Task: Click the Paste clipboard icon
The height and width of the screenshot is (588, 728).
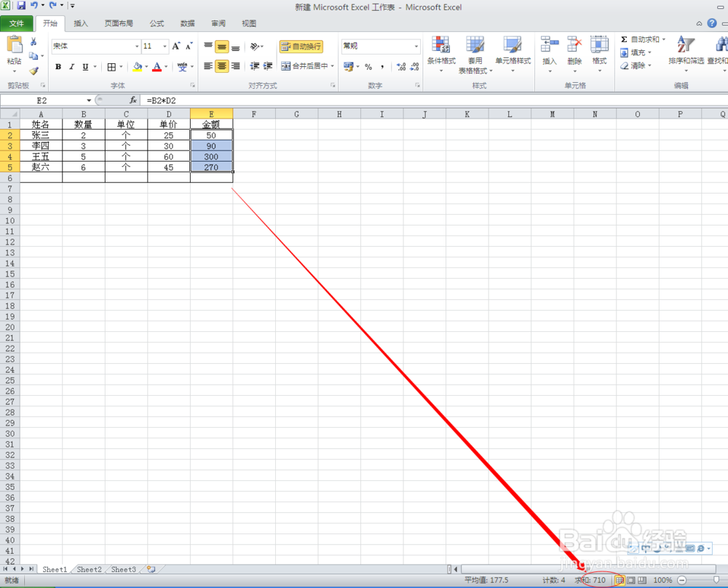Action: pos(15,45)
